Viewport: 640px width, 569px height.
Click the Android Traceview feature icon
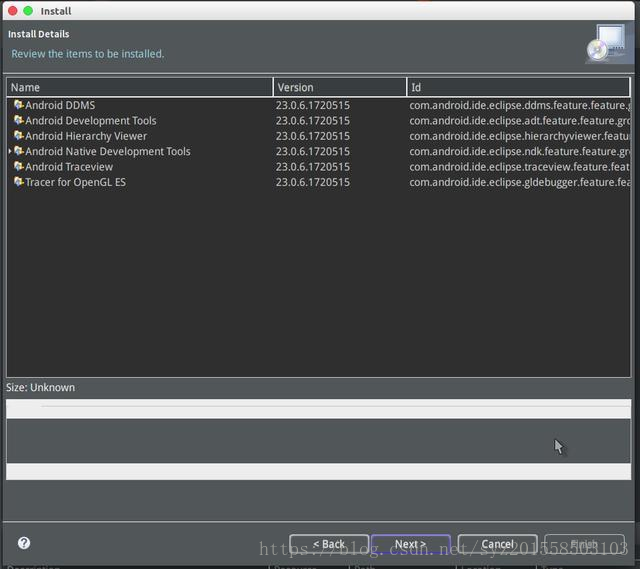coord(19,167)
